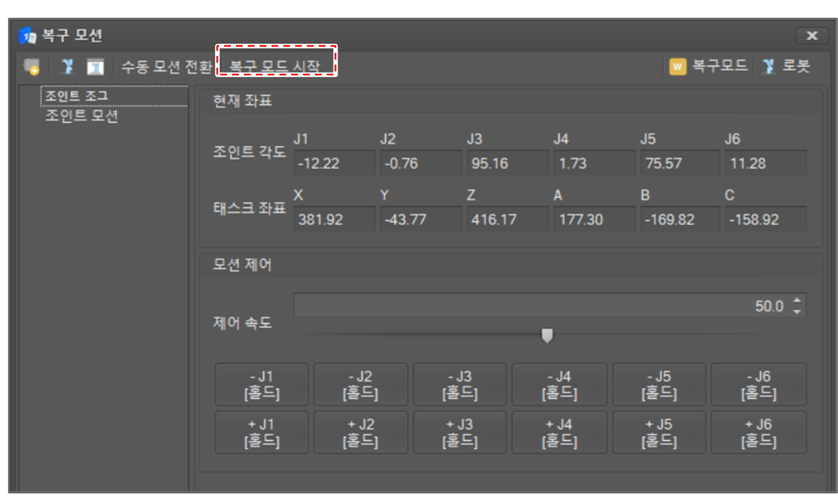The height and width of the screenshot is (504, 838).
Task: Select 조인트 조그 in the left list
Action: 77,96
